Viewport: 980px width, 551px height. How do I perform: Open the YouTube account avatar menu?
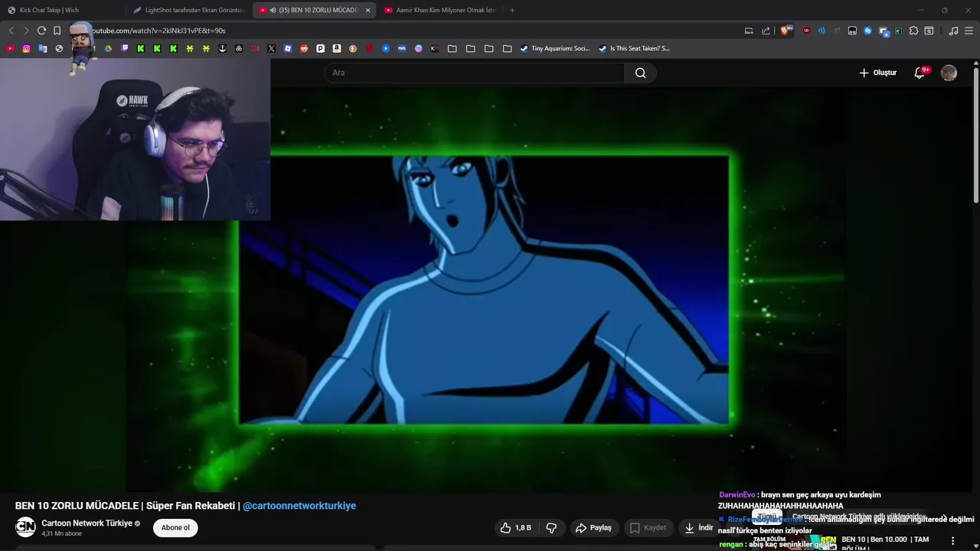click(949, 73)
